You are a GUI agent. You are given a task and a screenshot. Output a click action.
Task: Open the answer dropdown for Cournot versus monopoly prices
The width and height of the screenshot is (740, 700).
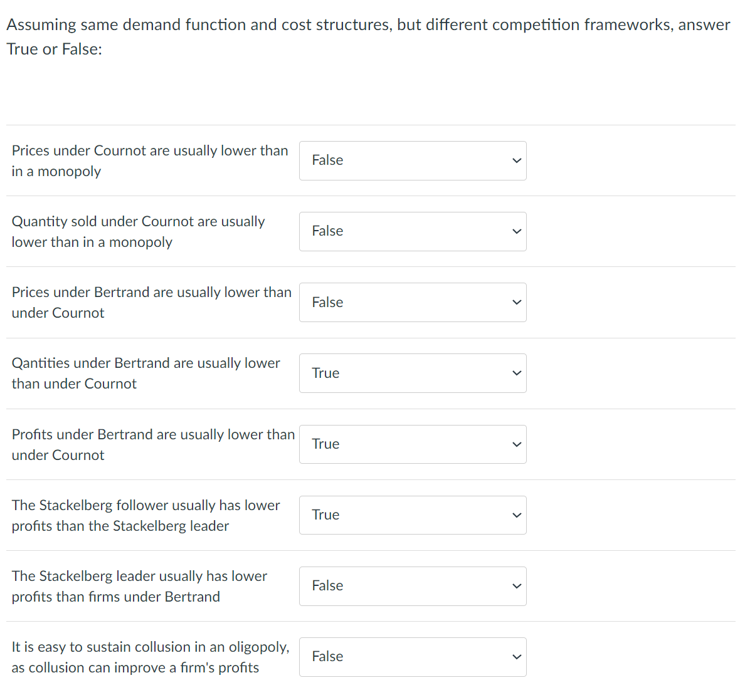412,160
